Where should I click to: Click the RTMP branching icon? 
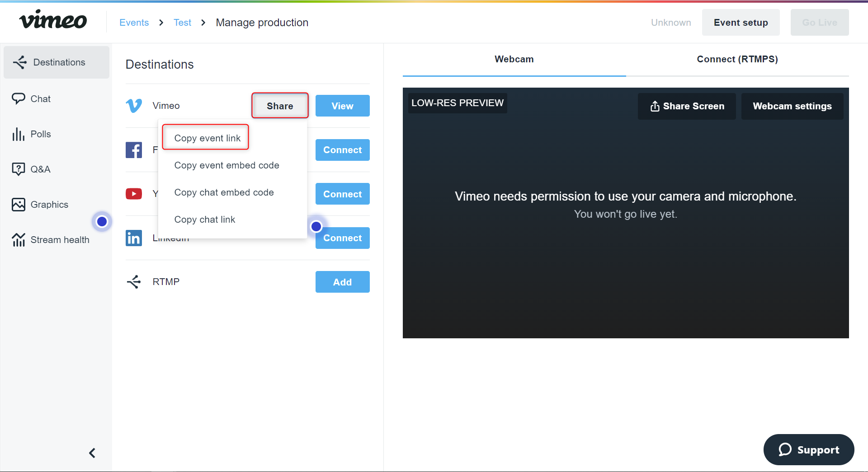coord(134,282)
